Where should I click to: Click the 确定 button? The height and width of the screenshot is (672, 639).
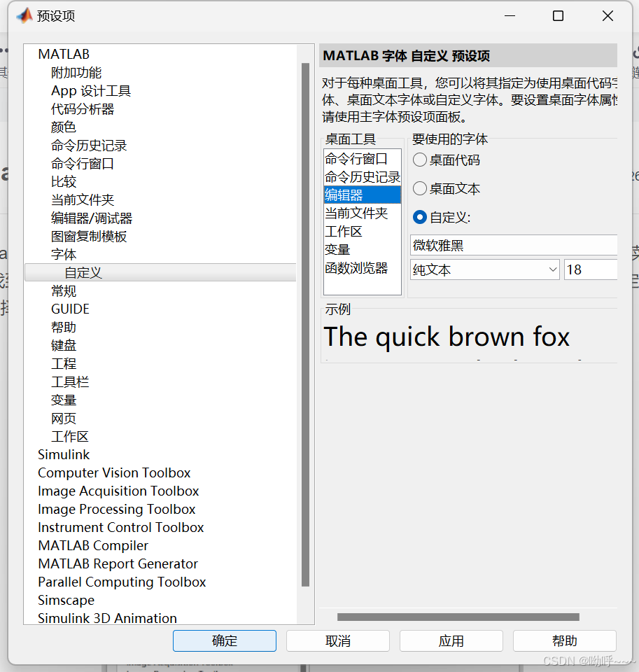[225, 640]
